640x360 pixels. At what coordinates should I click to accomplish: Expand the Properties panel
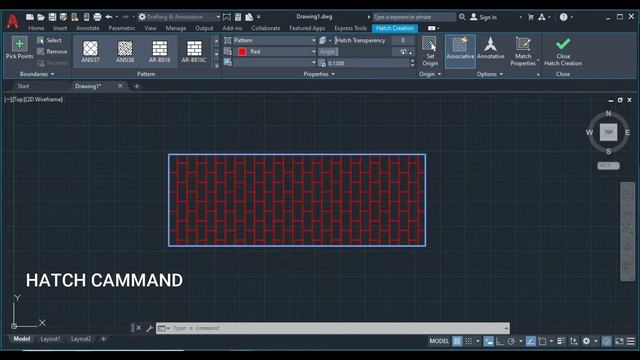click(x=319, y=74)
